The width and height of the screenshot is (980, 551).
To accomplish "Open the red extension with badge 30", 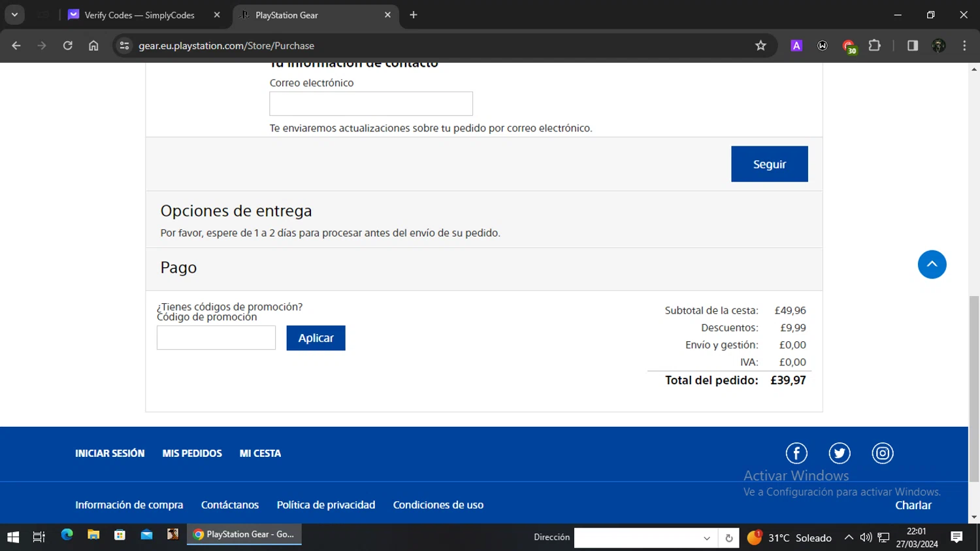I will point(849,46).
